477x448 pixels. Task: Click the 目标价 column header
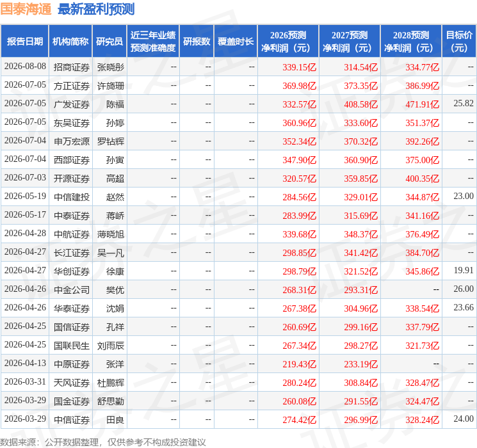[x=459, y=42]
